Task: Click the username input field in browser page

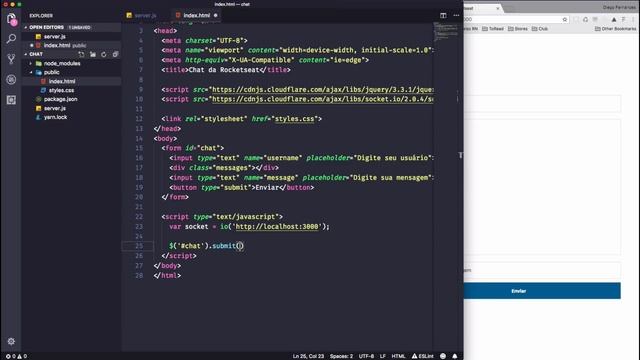Action: (x=542, y=104)
